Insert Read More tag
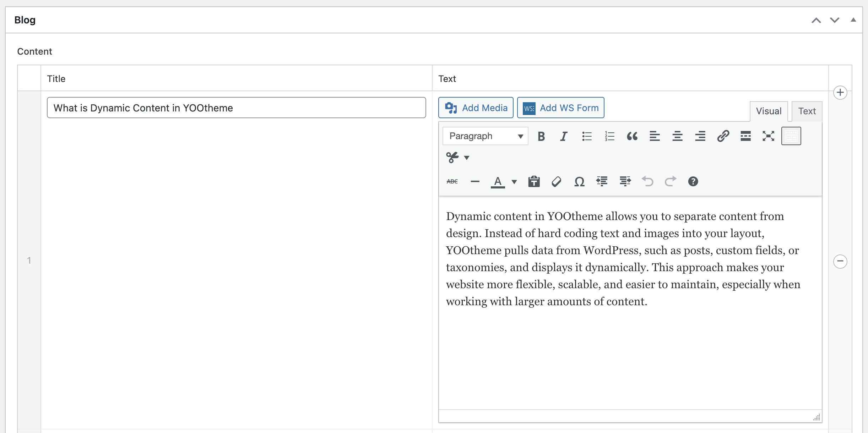 point(746,136)
